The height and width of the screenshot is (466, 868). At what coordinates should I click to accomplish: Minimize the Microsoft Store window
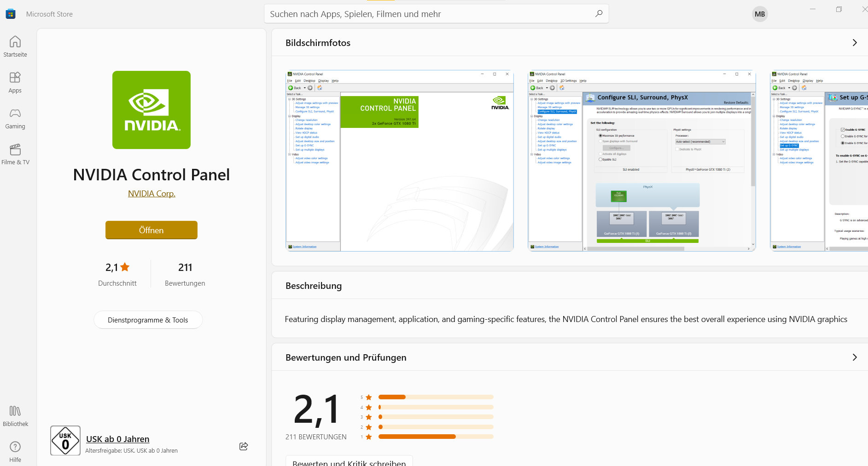pyautogui.click(x=813, y=9)
